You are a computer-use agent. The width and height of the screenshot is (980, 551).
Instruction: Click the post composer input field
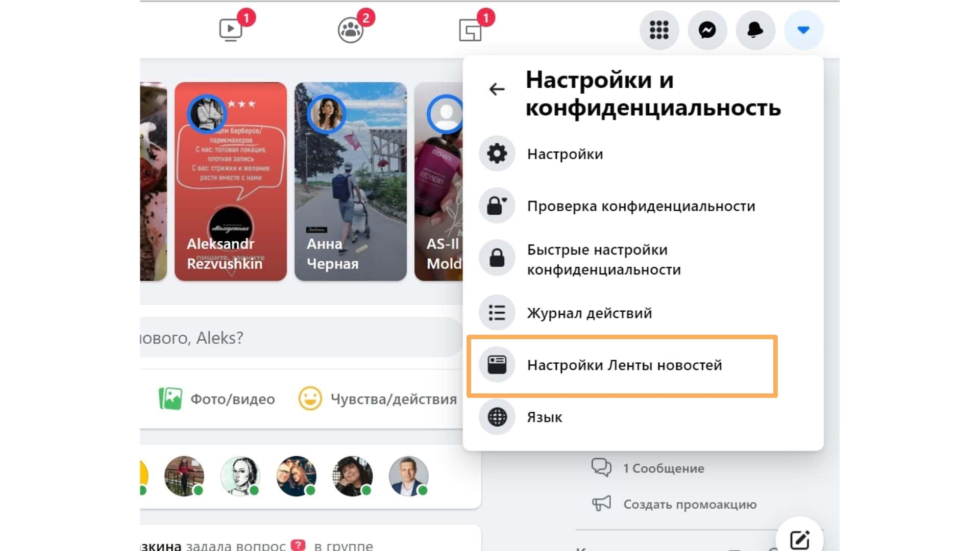coord(301,338)
